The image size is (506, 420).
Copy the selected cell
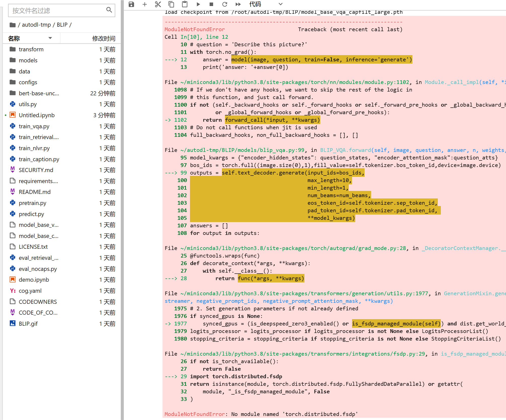(x=171, y=4)
